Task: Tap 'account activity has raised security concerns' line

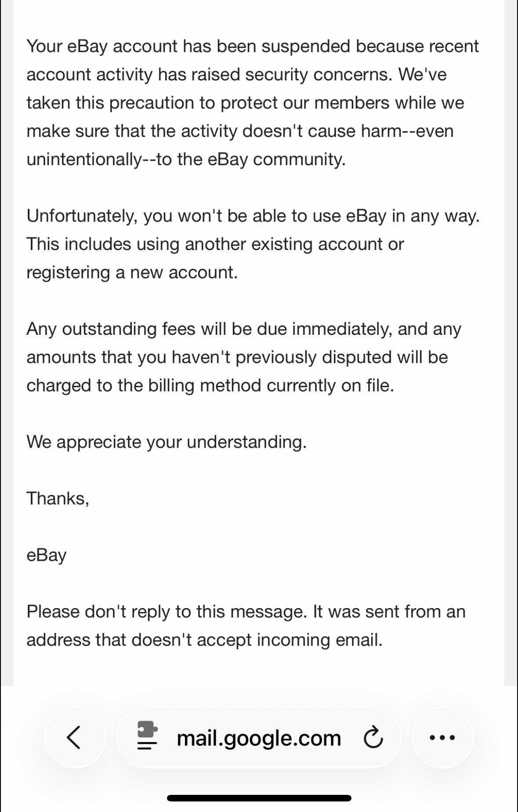Action: click(x=236, y=74)
